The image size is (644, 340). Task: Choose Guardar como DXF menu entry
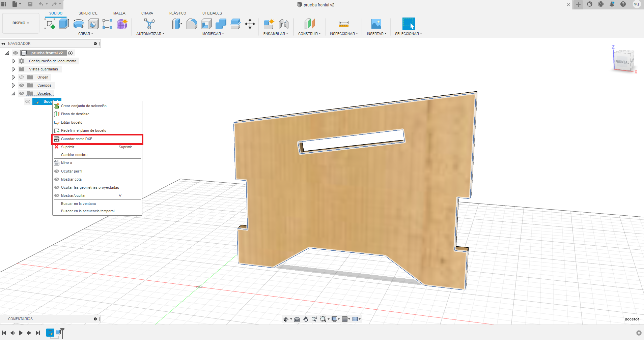point(77,139)
